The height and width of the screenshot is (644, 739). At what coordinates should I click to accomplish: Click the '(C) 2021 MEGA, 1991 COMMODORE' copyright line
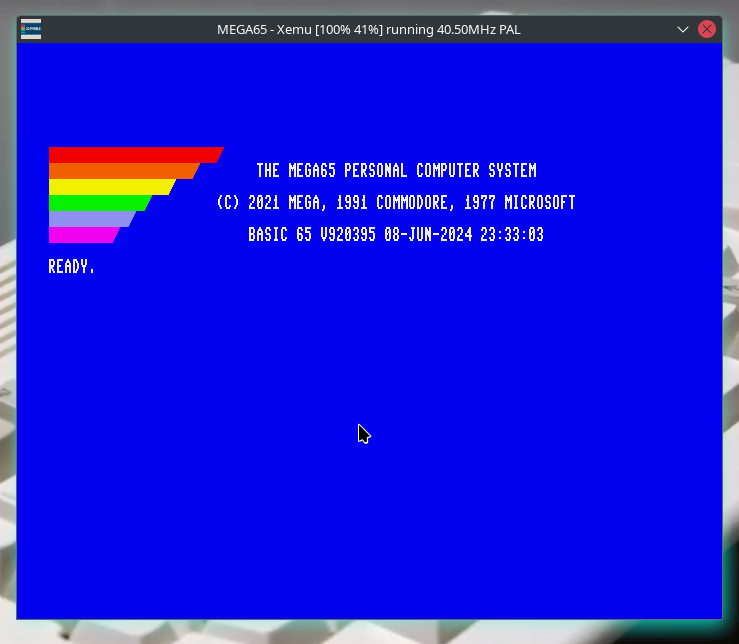(x=396, y=203)
